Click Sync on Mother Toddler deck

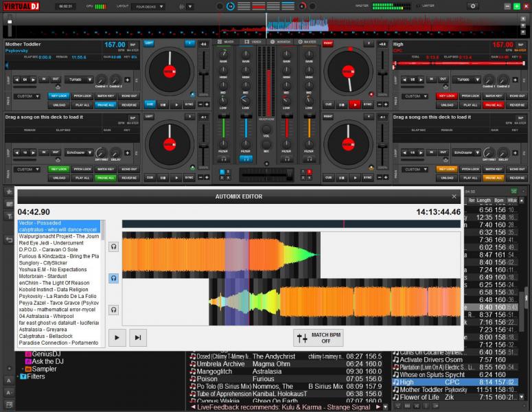189,104
